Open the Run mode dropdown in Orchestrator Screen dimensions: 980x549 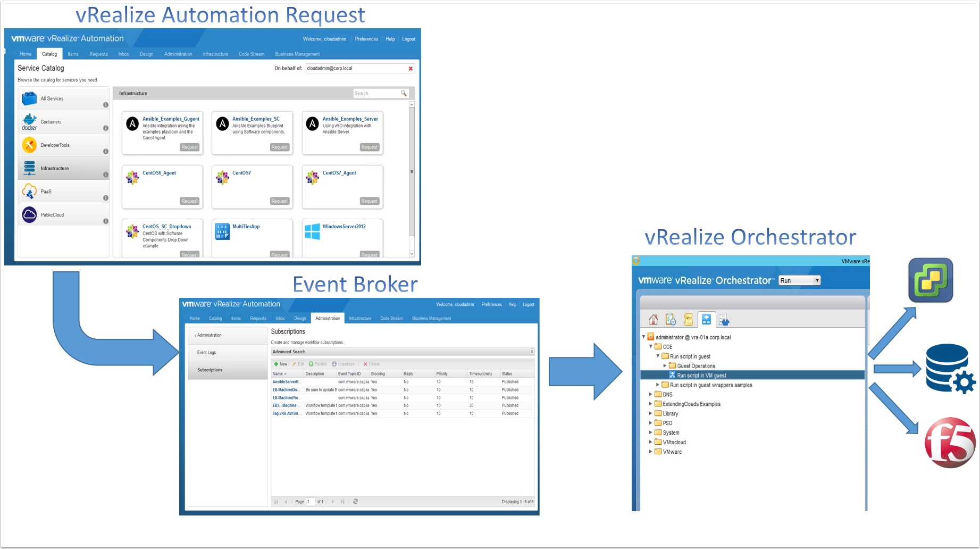click(x=817, y=280)
